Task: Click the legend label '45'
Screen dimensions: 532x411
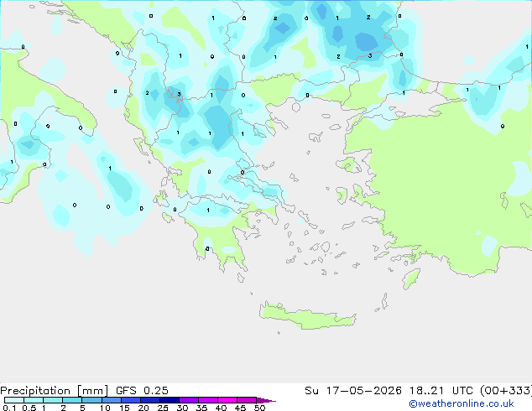Action: [240, 408]
